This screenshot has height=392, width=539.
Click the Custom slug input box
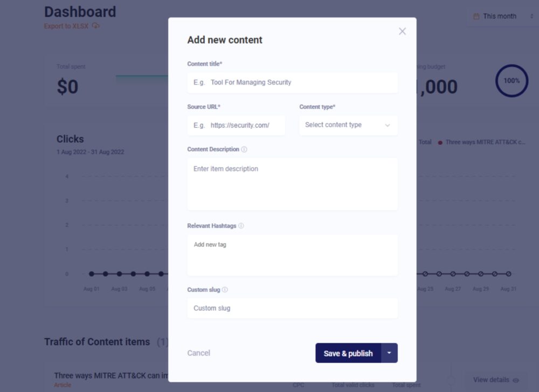point(292,309)
